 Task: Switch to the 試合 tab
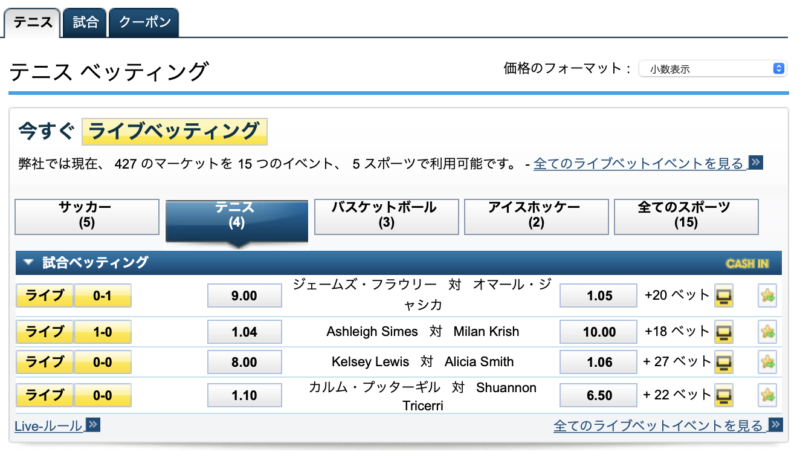click(x=85, y=22)
